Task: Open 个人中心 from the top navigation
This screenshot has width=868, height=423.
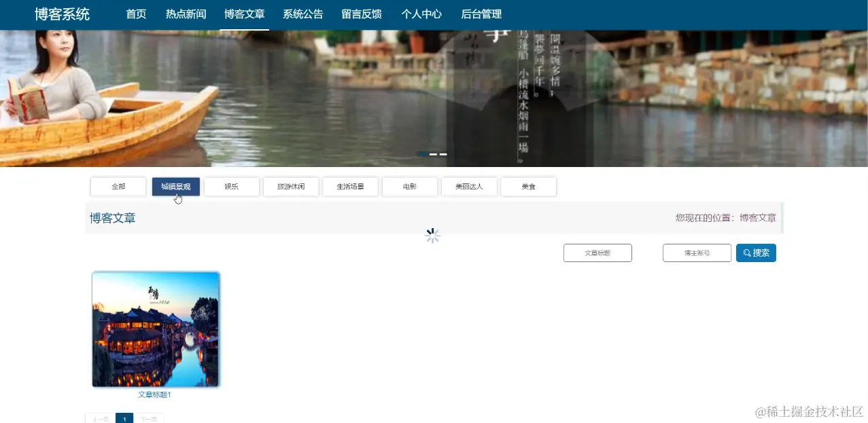Action: coord(421,14)
